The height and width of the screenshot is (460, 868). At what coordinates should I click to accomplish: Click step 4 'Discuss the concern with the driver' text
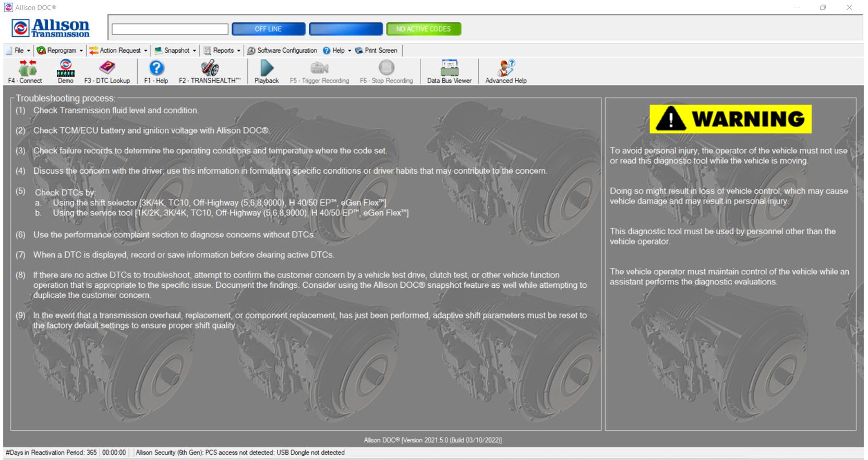291,171
